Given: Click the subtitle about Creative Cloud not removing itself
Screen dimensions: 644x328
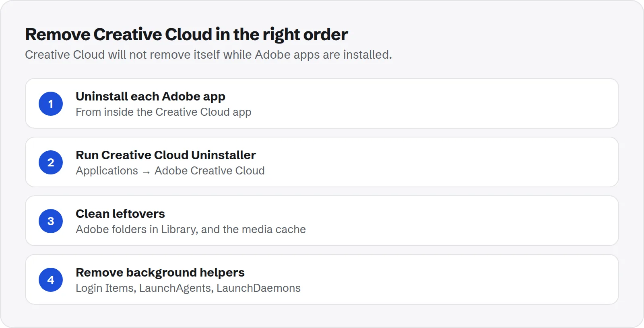Looking at the screenshot, I should coord(208,55).
